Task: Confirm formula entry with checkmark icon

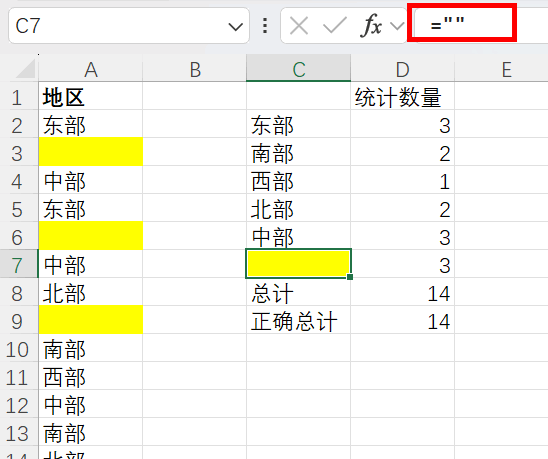Action: point(335,26)
